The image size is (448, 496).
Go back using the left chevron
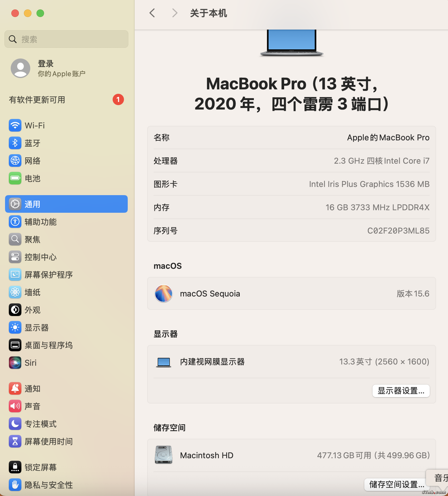[x=152, y=13]
